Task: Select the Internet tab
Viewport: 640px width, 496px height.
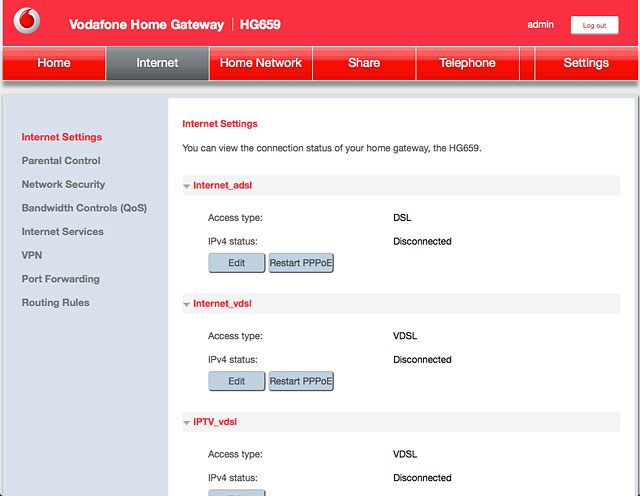Action: [157, 63]
